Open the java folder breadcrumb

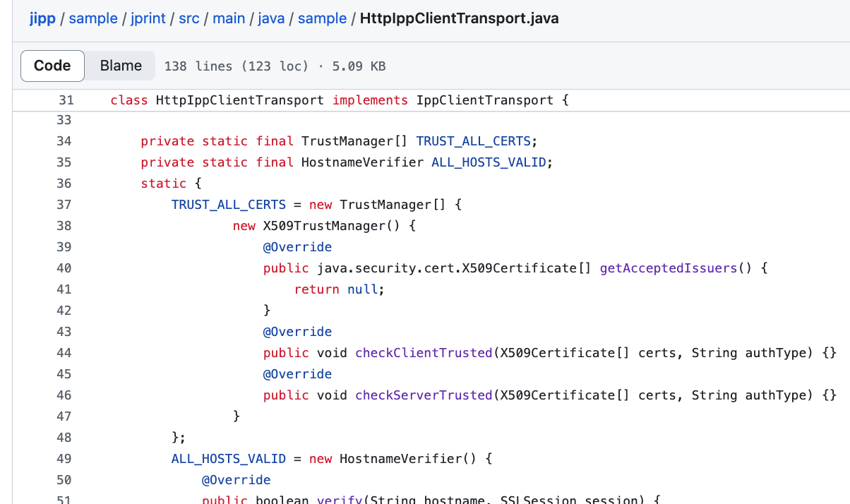tap(271, 18)
